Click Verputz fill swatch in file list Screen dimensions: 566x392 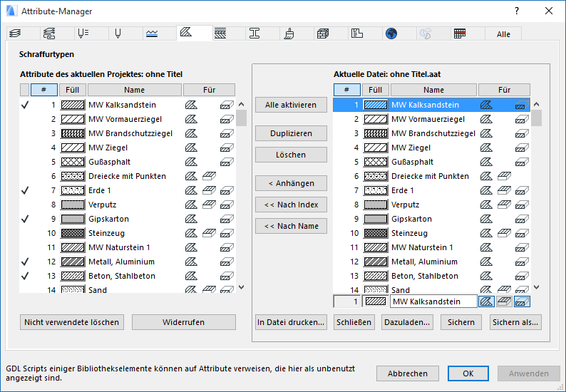click(x=376, y=205)
